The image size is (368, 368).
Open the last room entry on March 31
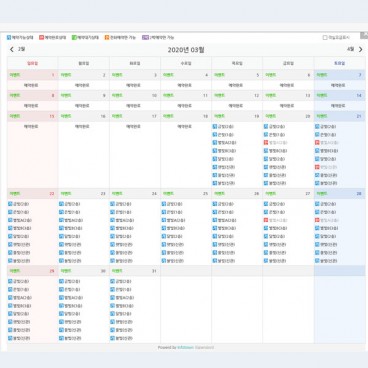[x=121, y=338]
